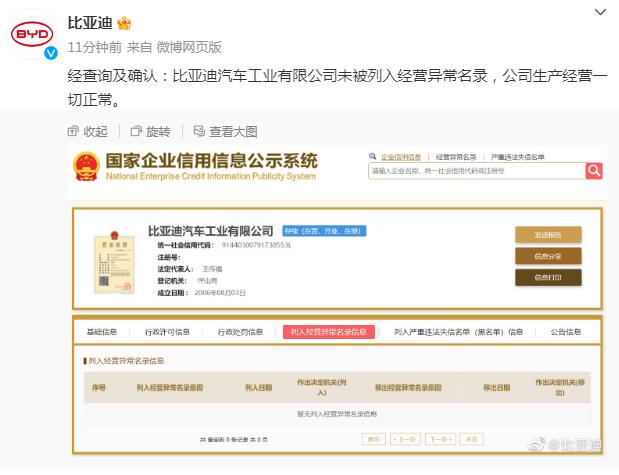Click the enterprise name search field

click(x=475, y=171)
